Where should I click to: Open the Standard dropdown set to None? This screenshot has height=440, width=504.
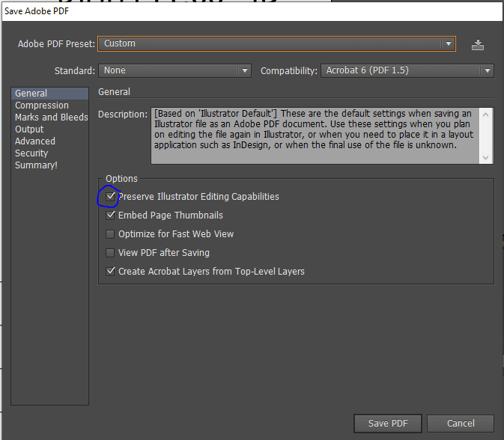[x=174, y=70]
